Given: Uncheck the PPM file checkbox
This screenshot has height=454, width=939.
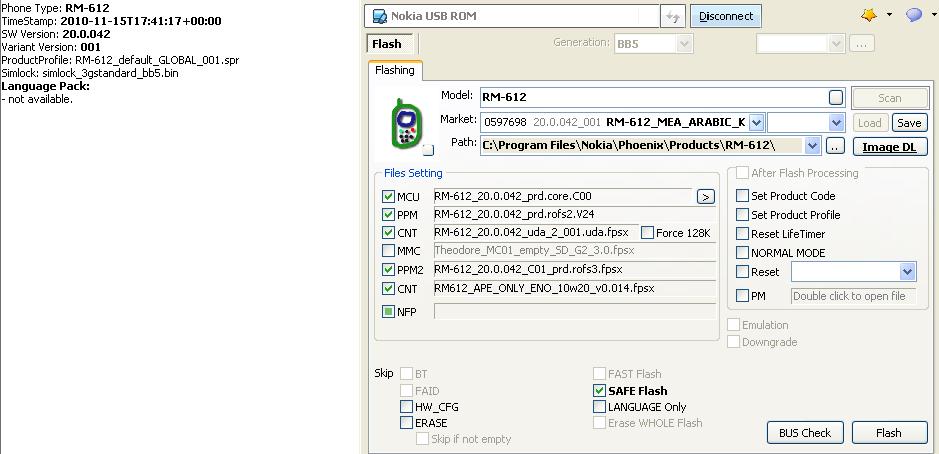Looking at the screenshot, I should pos(388,214).
